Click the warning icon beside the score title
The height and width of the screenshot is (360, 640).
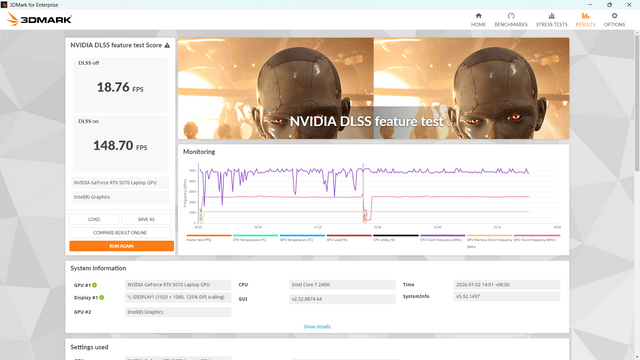tap(167, 45)
